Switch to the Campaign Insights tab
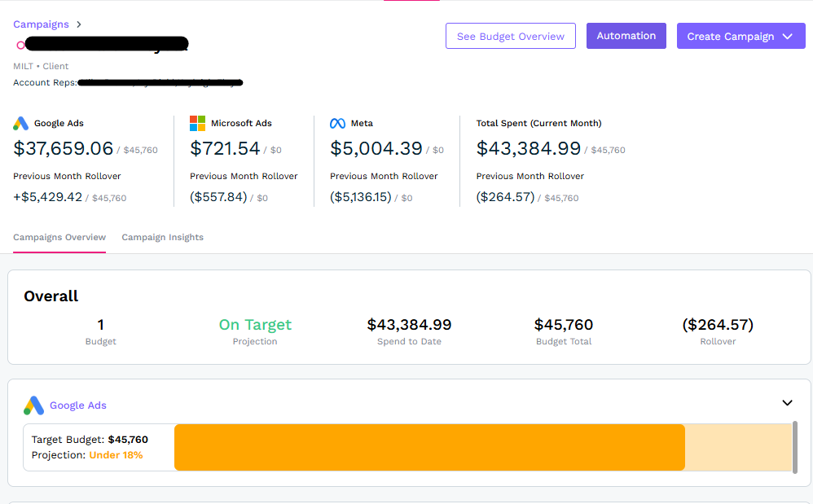The image size is (813, 504). tap(162, 237)
